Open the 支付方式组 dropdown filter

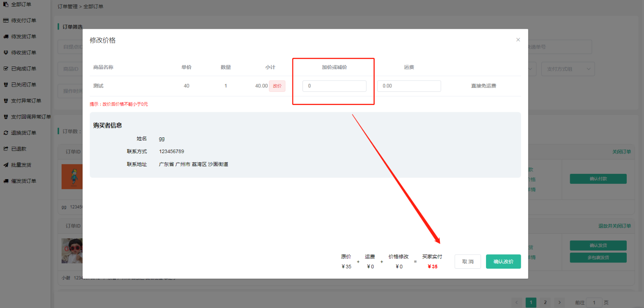pyautogui.click(x=568, y=69)
